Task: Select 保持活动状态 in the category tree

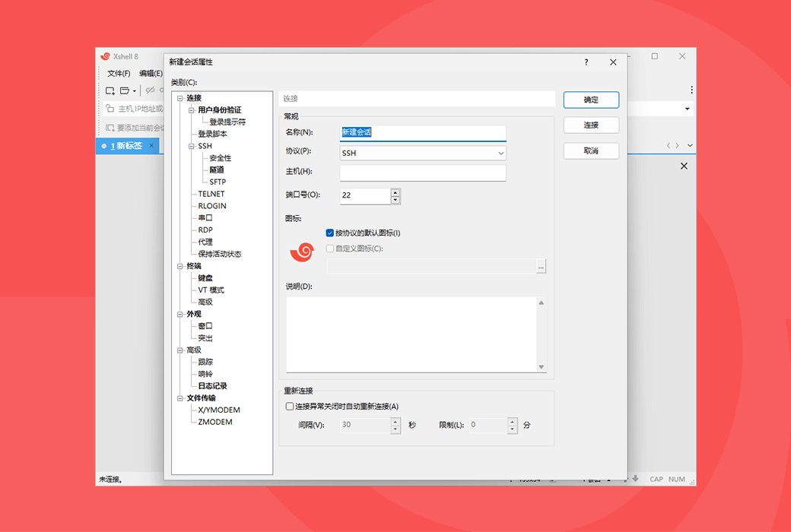Action: coord(220,254)
